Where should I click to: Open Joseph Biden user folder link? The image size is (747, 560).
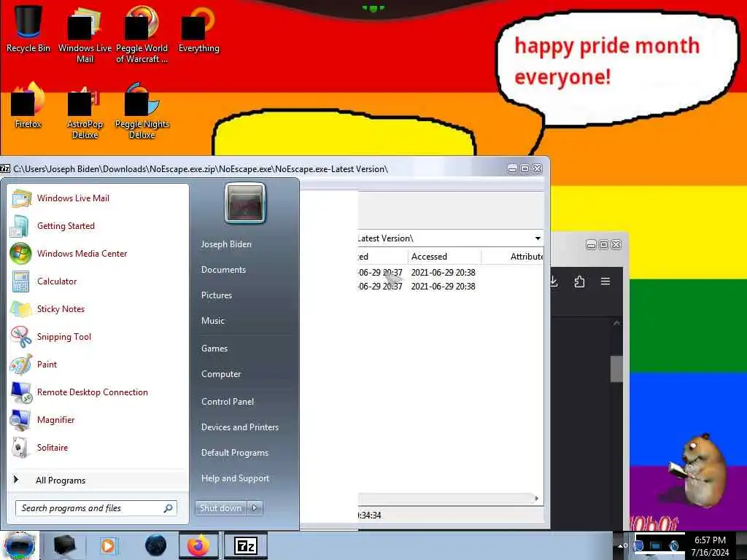(x=226, y=244)
